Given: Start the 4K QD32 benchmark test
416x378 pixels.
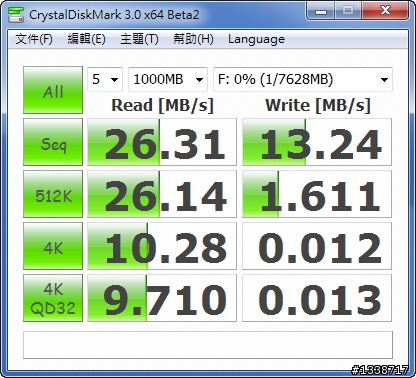Looking at the screenshot, I should pyautogui.click(x=53, y=298).
